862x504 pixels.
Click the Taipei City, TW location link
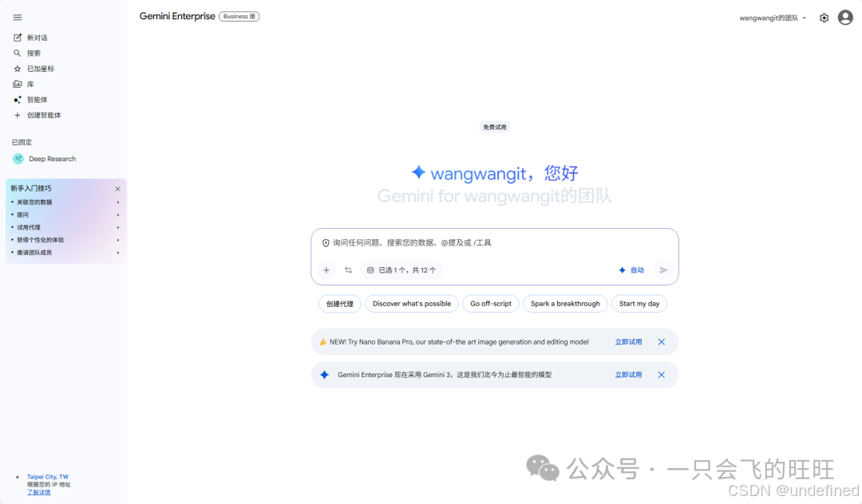48,477
